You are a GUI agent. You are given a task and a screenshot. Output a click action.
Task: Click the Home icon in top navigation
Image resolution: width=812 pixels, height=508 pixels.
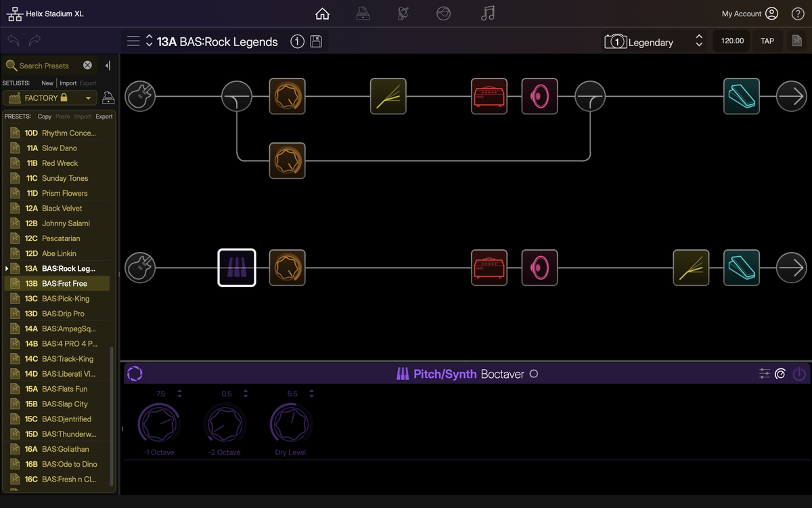point(323,14)
